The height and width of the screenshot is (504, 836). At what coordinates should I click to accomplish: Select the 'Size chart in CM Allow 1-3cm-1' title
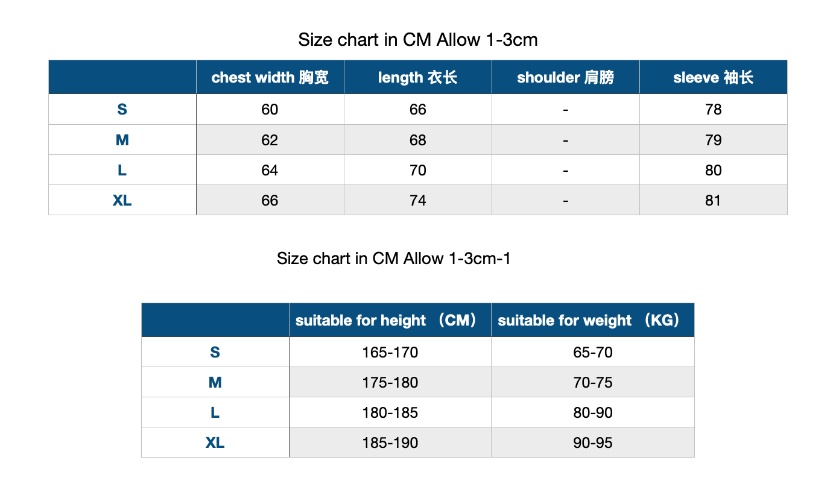coord(394,259)
